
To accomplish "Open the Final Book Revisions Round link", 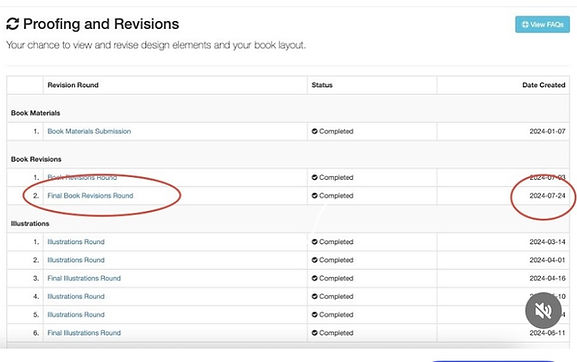I will pos(90,196).
